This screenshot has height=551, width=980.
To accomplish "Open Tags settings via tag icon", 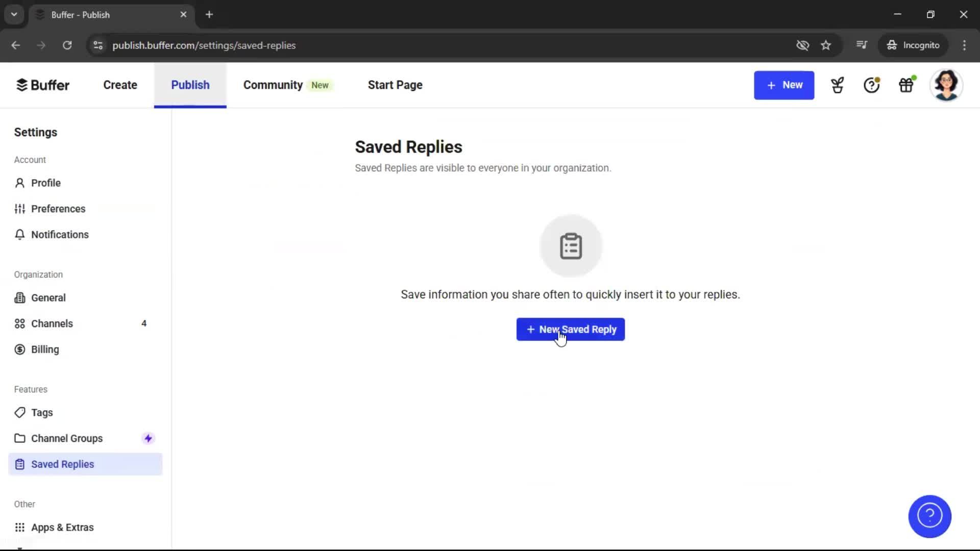I will pyautogui.click(x=42, y=412).
